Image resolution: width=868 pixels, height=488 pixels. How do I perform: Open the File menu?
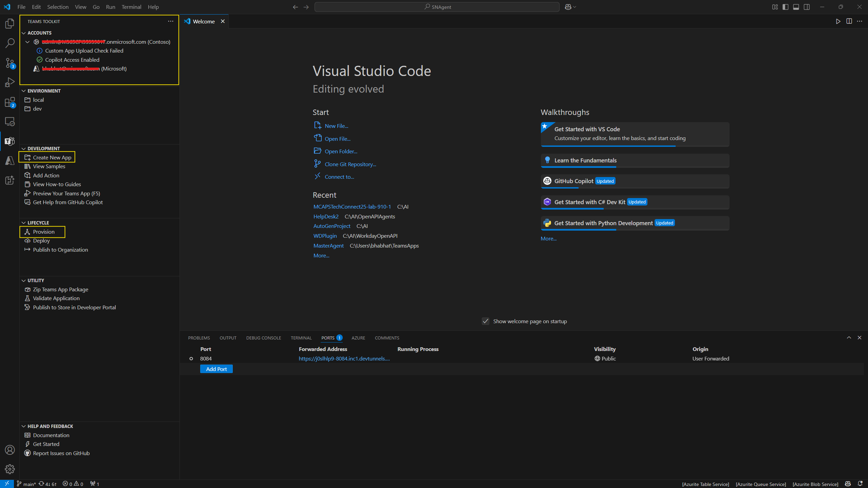(x=21, y=7)
